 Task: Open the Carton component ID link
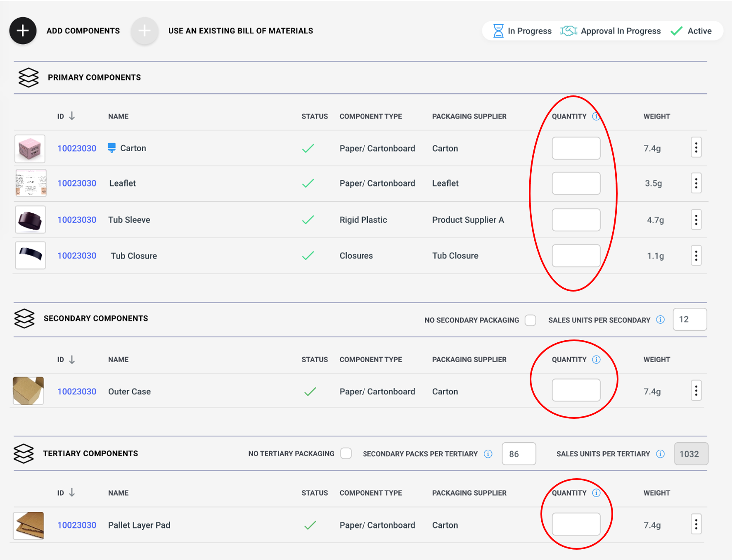click(x=77, y=148)
